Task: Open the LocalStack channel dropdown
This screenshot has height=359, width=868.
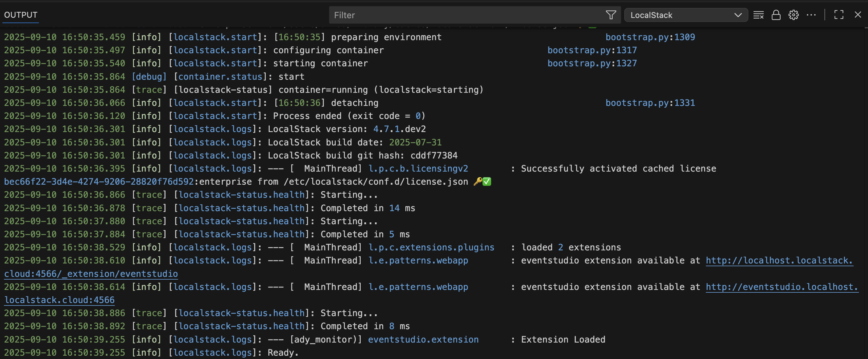Action: (686, 15)
